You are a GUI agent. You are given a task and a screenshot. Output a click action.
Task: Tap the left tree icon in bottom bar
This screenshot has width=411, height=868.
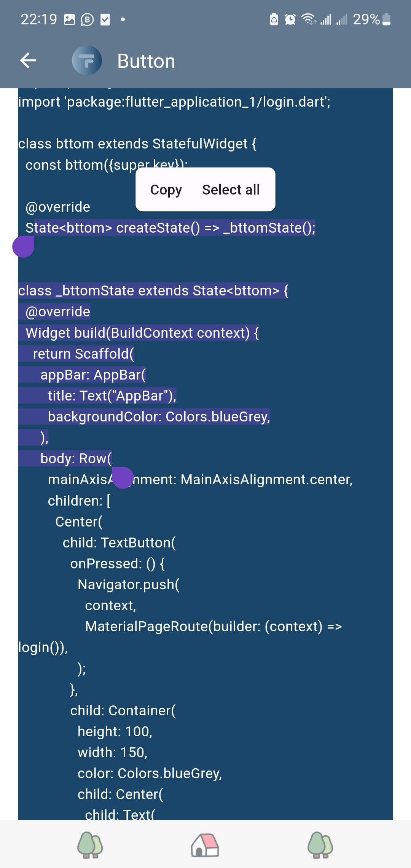point(90,844)
